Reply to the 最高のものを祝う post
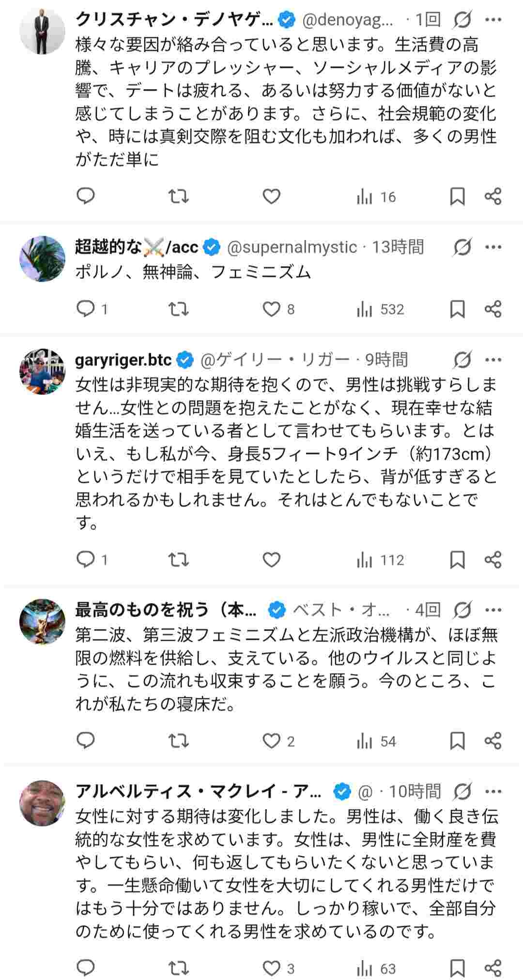Viewport: 523px width, 980px height. (86, 741)
